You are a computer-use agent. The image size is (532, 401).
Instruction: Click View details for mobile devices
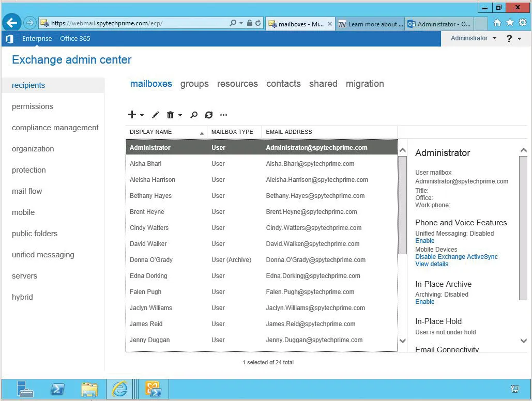pyautogui.click(x=432, y=264)
